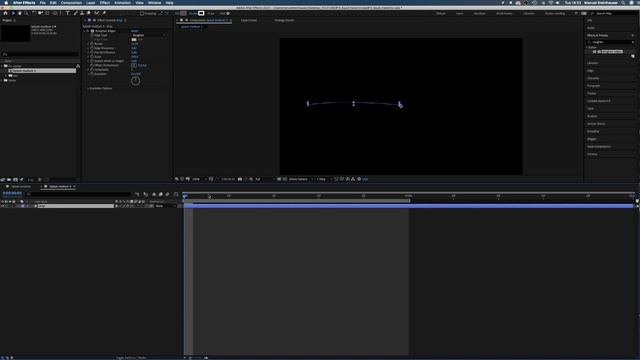This screenshot has height=360, width=640.
Task: Click the snapshot camera icon below viewer
Action: tap(240, 179)
